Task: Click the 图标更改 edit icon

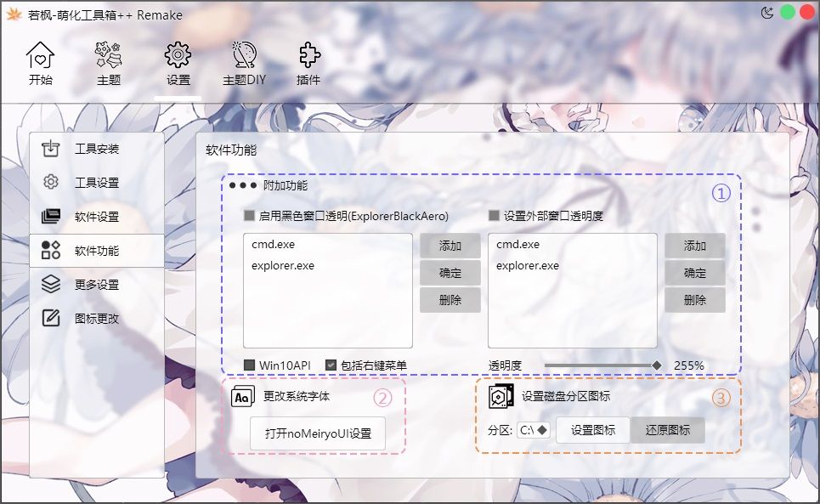Action: click(51, 318)
